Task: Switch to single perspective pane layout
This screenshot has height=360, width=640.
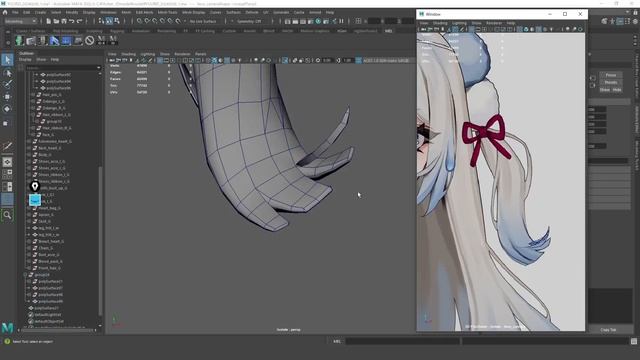Action: pos(7,162)
